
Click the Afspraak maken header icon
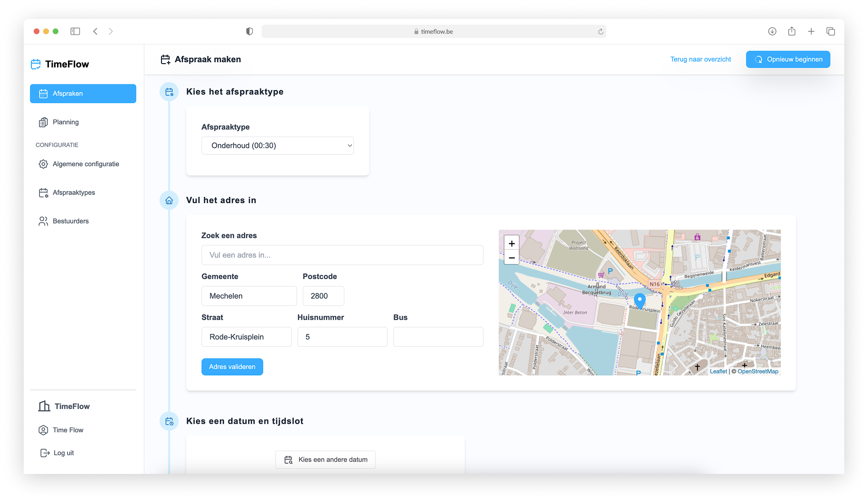(165, 59)
